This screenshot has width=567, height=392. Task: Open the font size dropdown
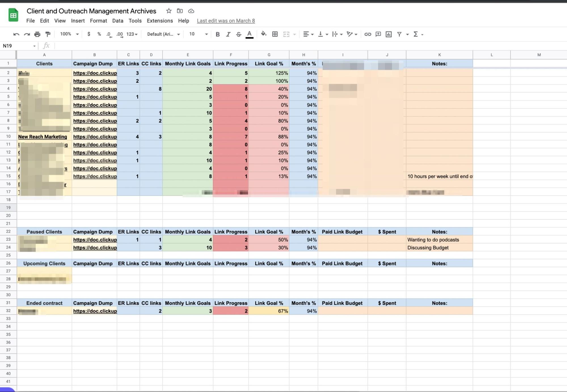click(x=199, y=34)
